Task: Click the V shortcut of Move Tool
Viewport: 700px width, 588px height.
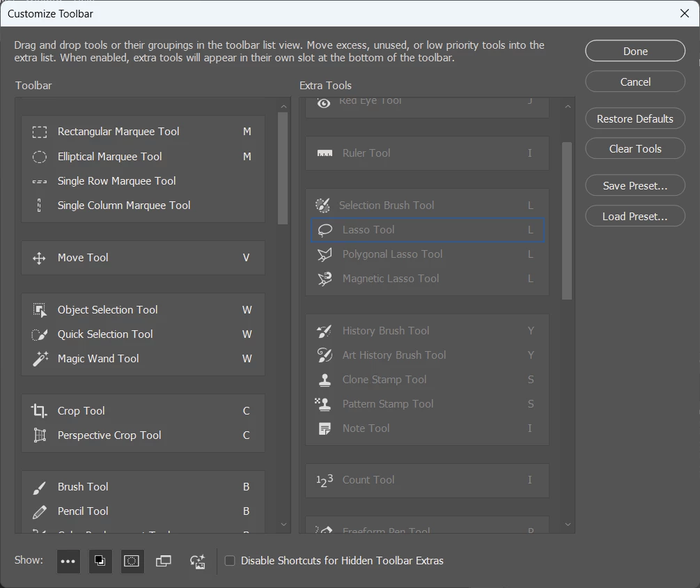Action: pos(246,258)
